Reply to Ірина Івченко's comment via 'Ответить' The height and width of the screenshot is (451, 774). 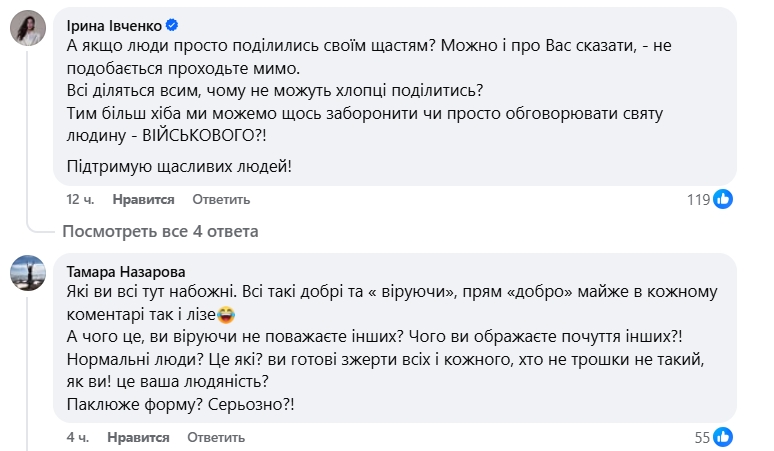tap(213, 199)
